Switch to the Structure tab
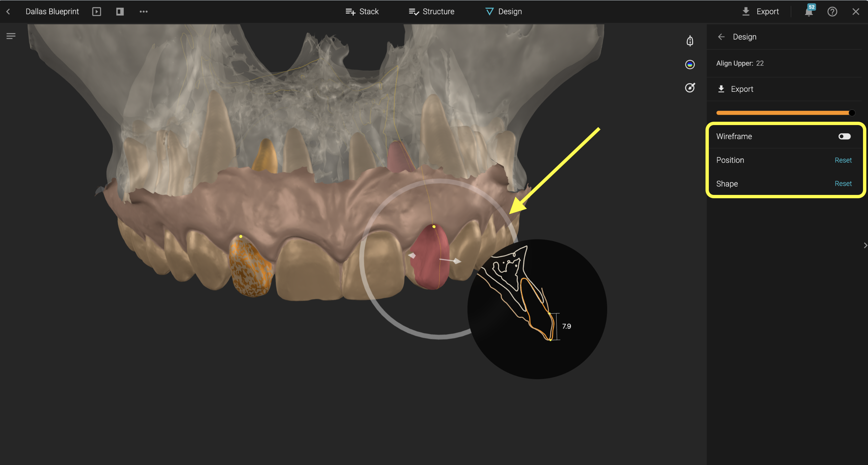This screenshot has height=465, width=868. coord(432,11)
